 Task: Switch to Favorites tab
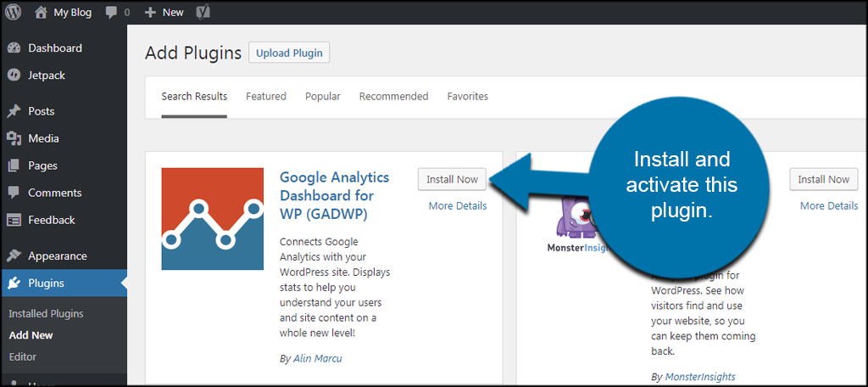tap(468, 97)
